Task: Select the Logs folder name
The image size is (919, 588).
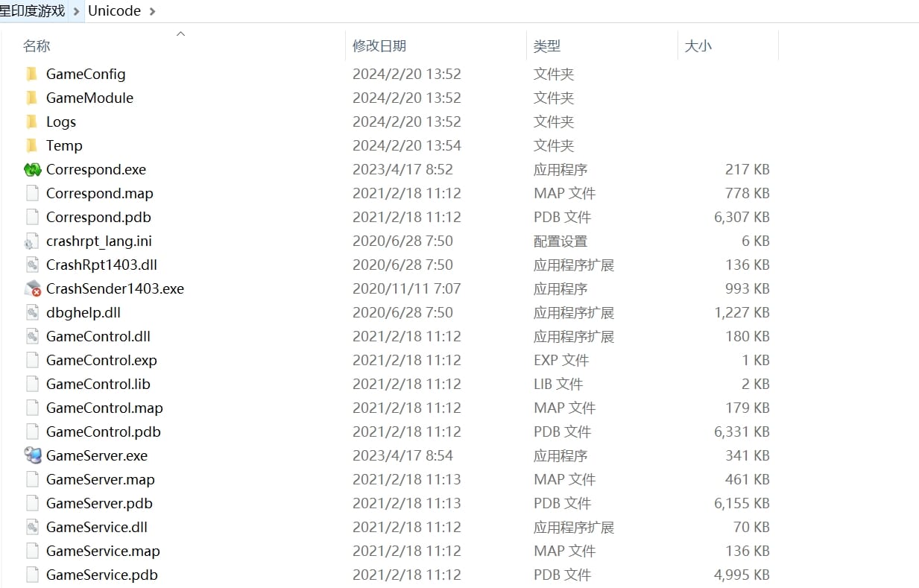Action: coord(61,121)
